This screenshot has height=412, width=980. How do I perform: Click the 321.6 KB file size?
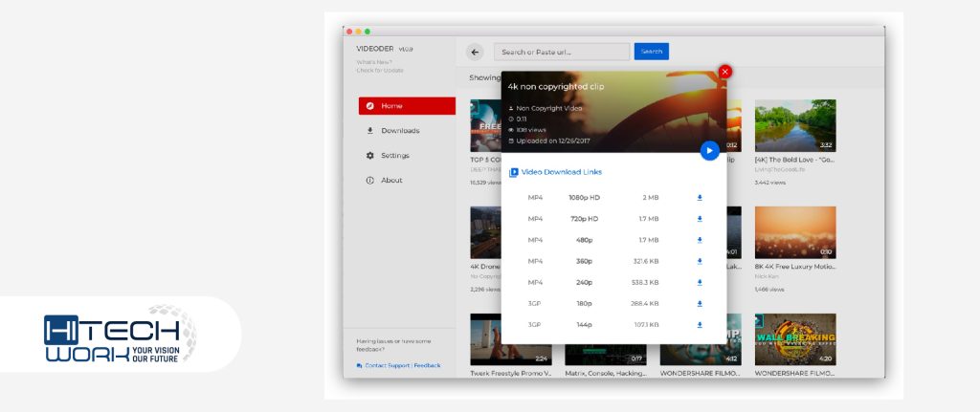click(646, 262)
